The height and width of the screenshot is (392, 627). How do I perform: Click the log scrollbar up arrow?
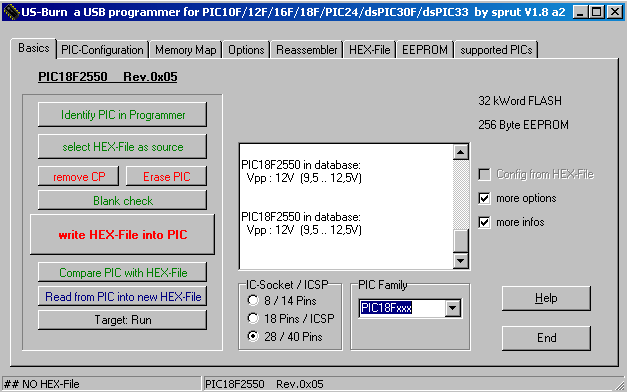[x=461, y=152]
